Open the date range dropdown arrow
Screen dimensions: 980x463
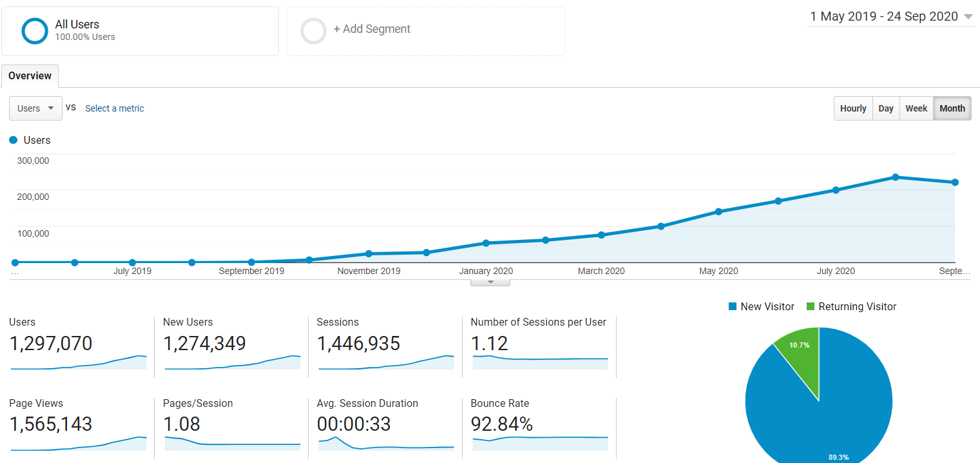[968, 17]
